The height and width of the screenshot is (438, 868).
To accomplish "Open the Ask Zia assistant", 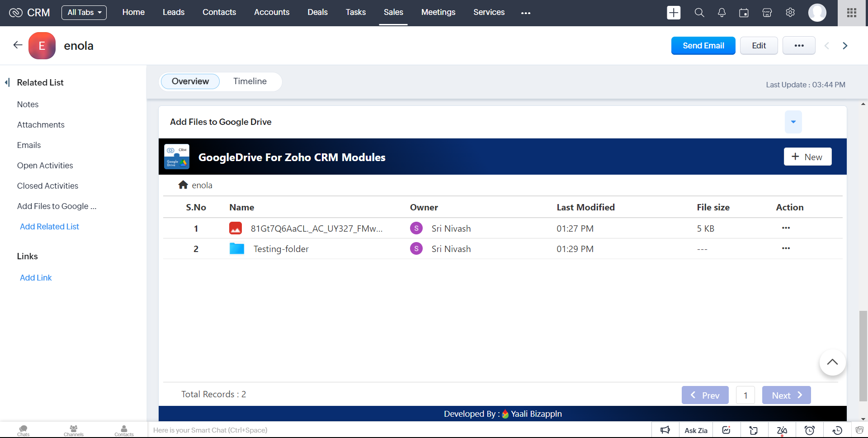I will (696, 430).
